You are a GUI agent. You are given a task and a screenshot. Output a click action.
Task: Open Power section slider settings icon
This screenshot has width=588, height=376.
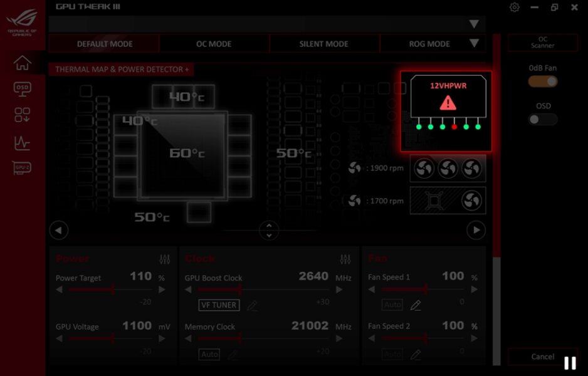(x=165, y=259)
